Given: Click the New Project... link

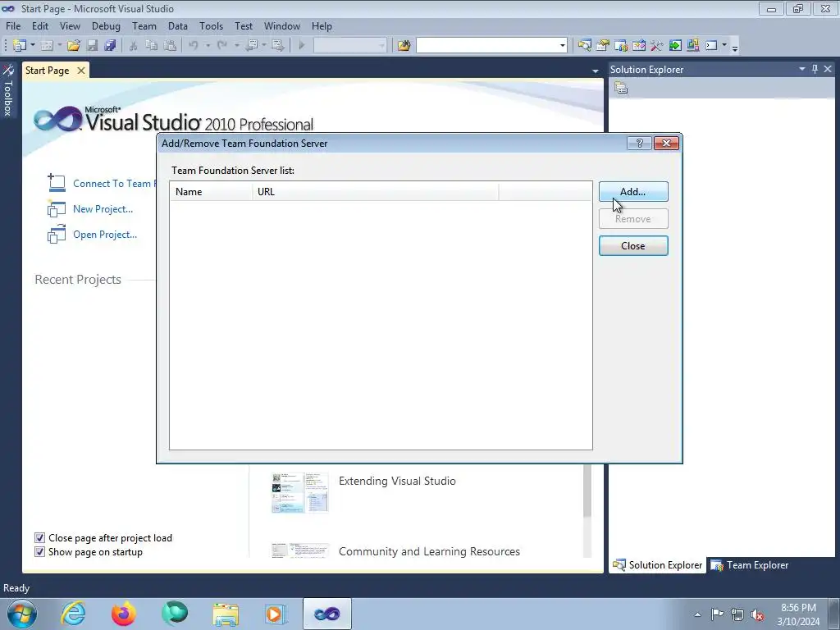Looking at the screenshot, I should 103,209.
